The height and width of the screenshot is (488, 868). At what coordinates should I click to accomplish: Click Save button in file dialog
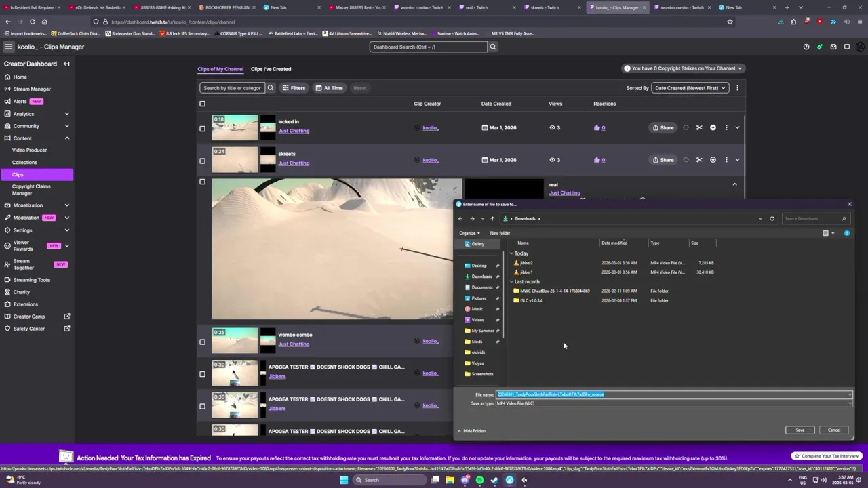pos(800,430)
